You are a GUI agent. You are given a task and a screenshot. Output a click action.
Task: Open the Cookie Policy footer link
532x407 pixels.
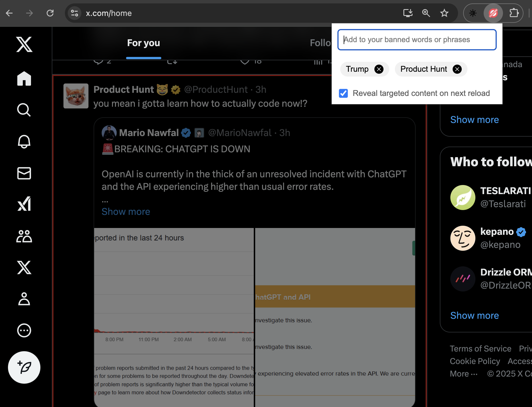(x=475, y=361)
